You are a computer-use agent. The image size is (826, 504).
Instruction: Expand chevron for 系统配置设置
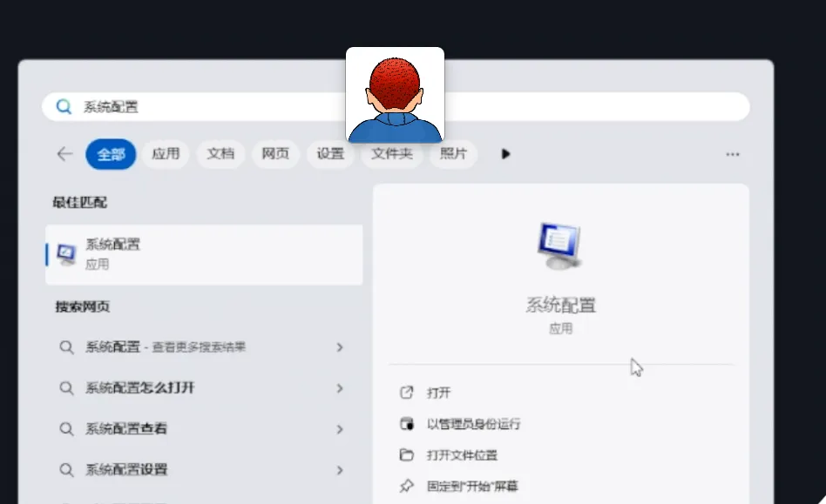[x=340, y=470]
